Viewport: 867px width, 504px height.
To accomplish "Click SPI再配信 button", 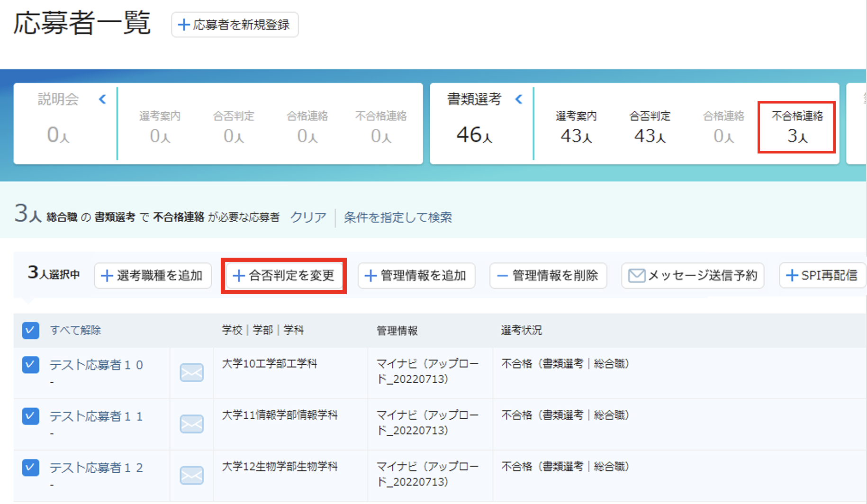I will click(822, 276).
